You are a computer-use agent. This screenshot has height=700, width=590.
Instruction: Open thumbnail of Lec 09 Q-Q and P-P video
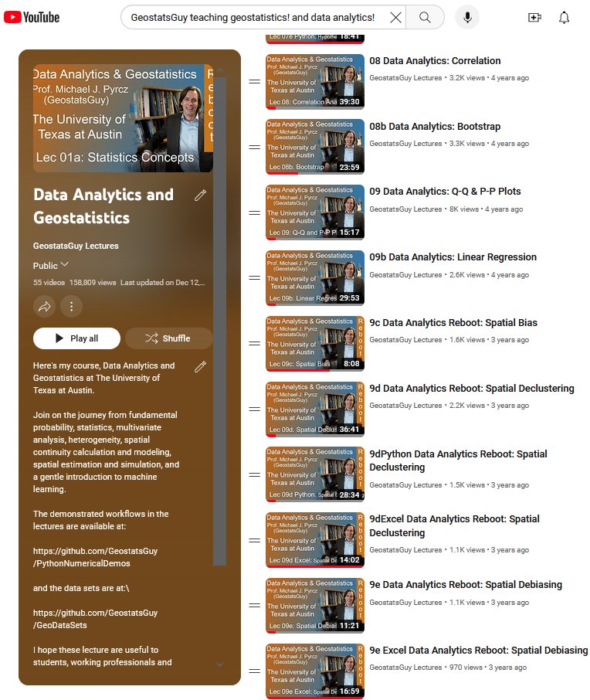pos(315,212)
